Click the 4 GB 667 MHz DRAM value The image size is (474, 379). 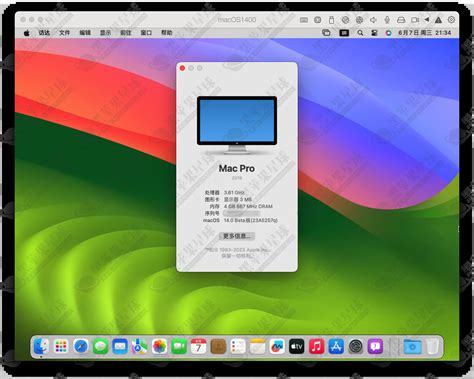point(248,206)
